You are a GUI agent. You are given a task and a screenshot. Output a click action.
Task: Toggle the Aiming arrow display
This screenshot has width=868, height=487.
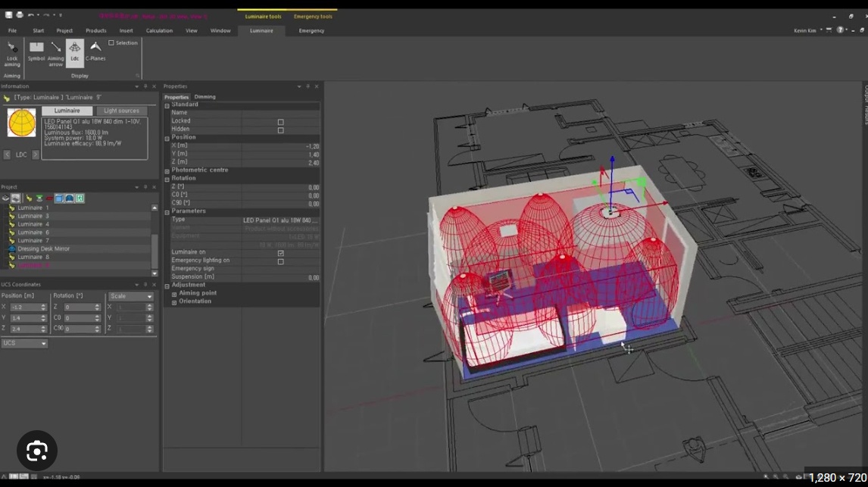(55, 54)
